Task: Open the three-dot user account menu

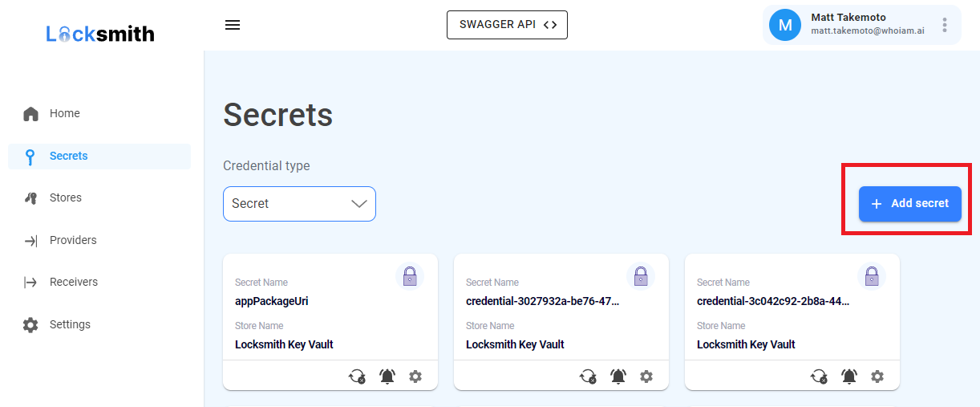Action: pyautogui.click(x=945, y=25)
